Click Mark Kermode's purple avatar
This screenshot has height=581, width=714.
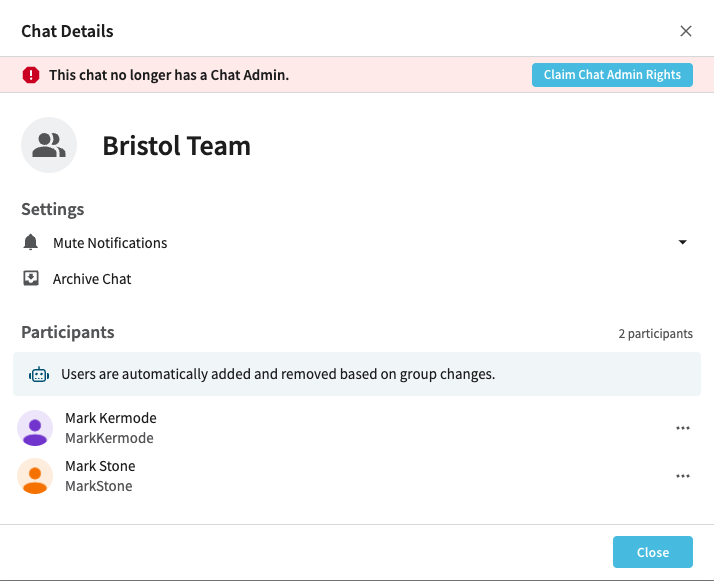click(35, 428)
